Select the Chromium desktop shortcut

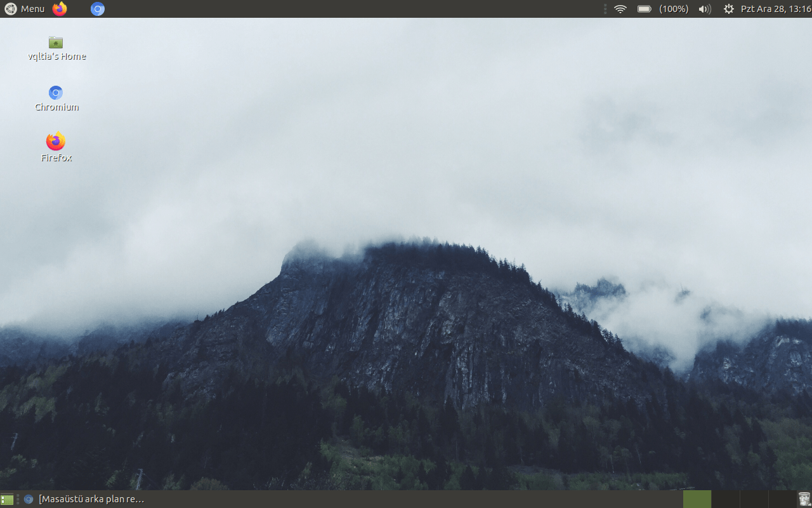pos(56,99)
